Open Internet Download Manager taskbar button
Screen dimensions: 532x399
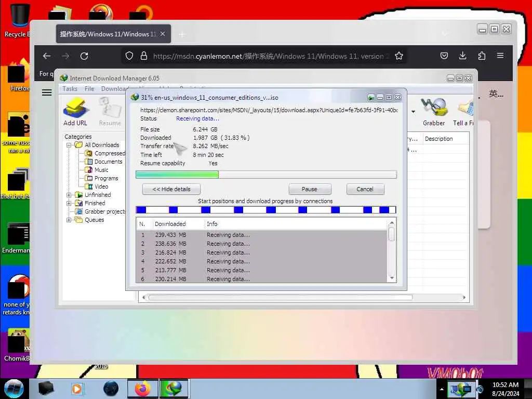point(174,389)
